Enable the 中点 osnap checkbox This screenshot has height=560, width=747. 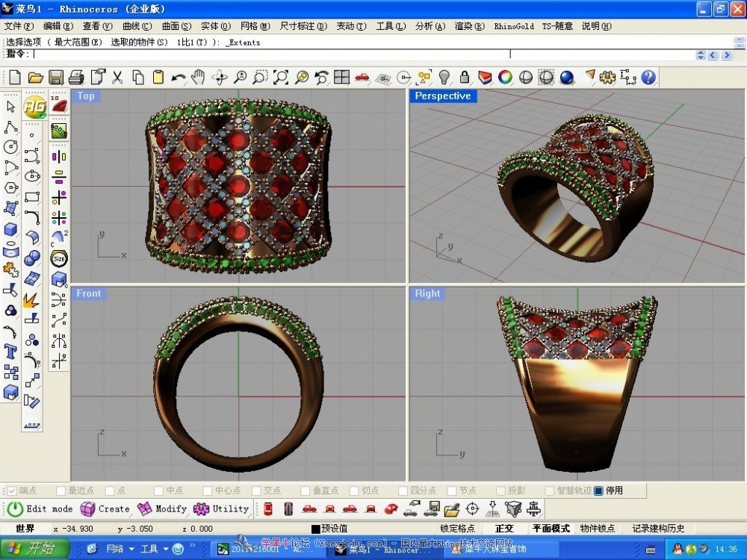click(x=158, y=491)
